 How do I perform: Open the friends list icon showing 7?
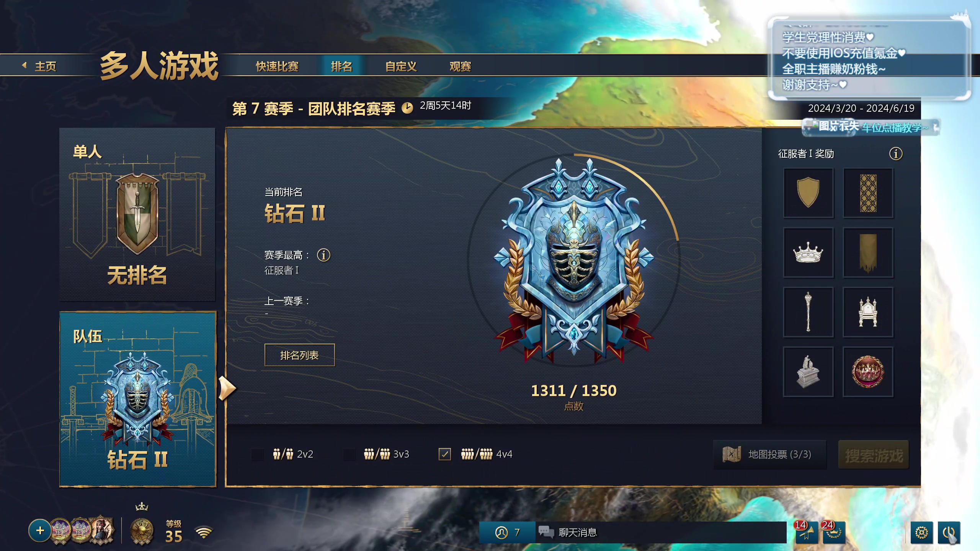click(507, 532)
